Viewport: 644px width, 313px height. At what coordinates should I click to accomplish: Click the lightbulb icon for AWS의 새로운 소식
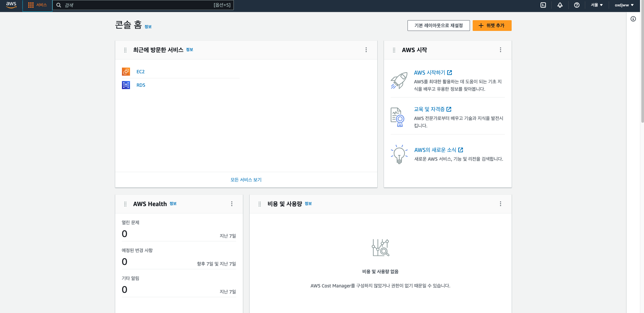coord(399,154)
